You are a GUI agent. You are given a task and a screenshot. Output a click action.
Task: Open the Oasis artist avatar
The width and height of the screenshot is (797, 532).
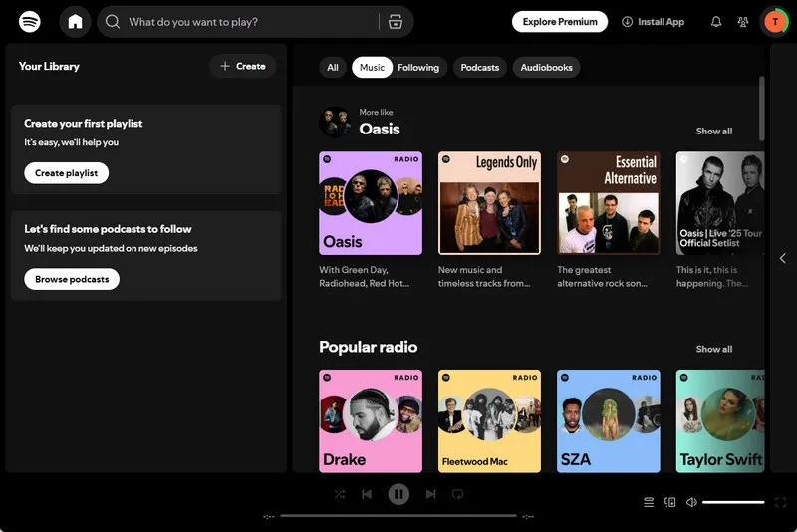[x=335, y=122]
